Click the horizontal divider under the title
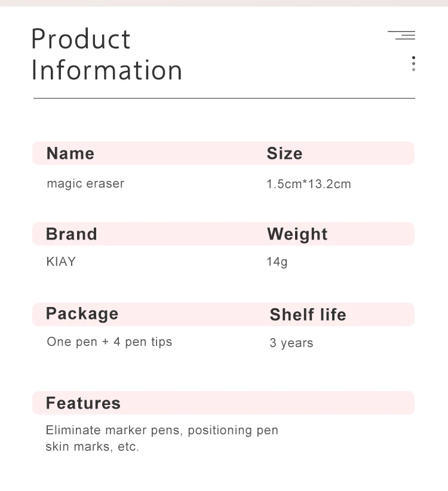 pyautogui.click(x=224, y=98)
